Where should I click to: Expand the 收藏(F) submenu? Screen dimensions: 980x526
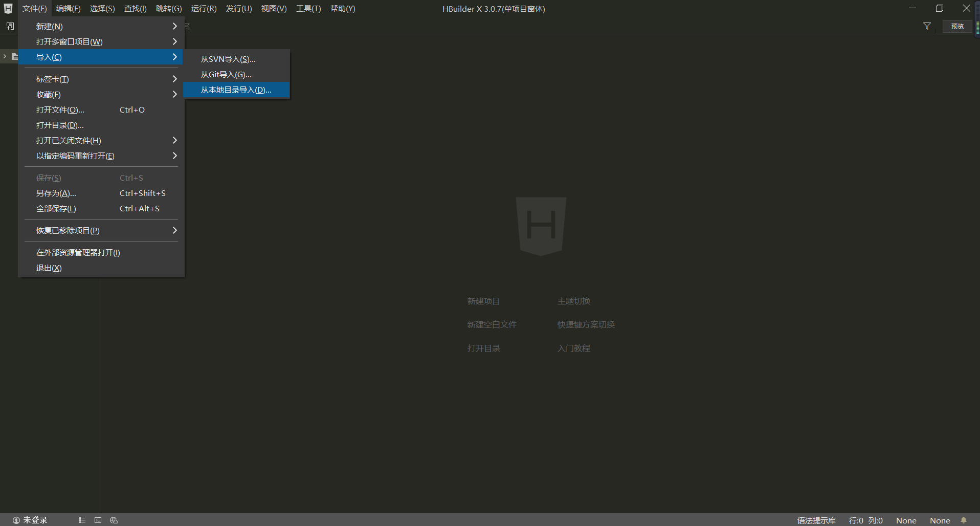click(x=101, y=94)
